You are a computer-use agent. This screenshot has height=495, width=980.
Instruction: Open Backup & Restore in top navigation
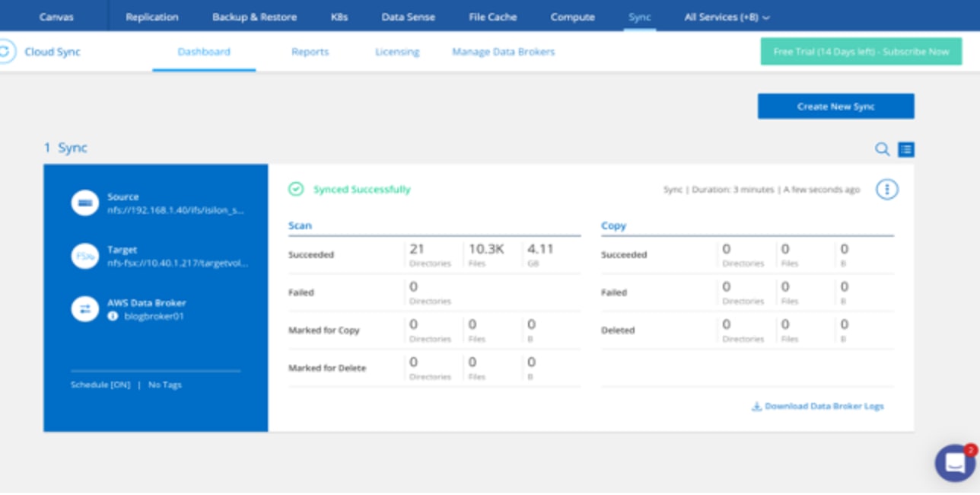coord(254,17)
